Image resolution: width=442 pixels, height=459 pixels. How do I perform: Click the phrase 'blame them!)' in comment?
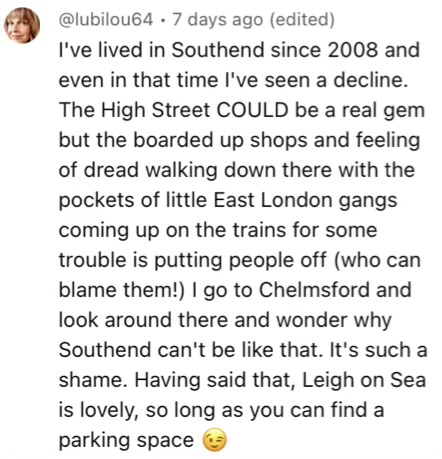121,290
